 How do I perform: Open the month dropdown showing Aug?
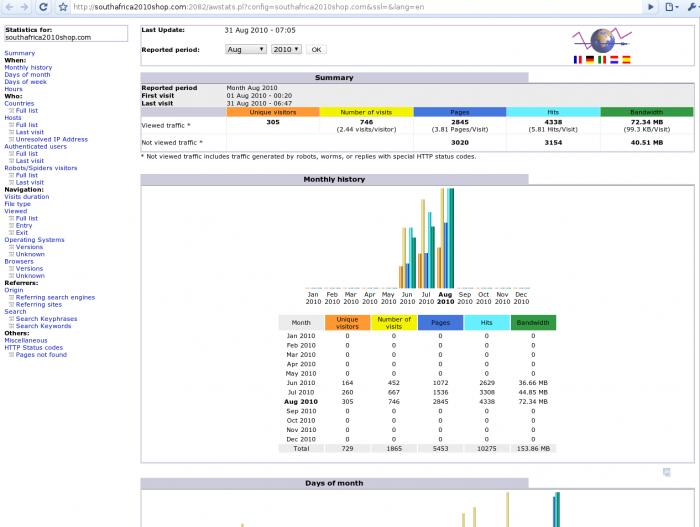tap(246, 48)
